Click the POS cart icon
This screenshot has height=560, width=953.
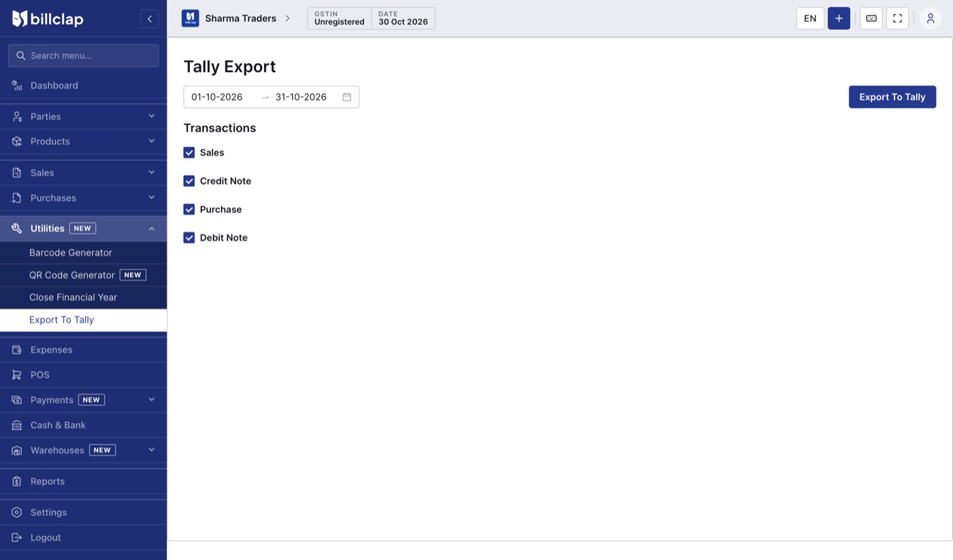click(x=17, y=375)
